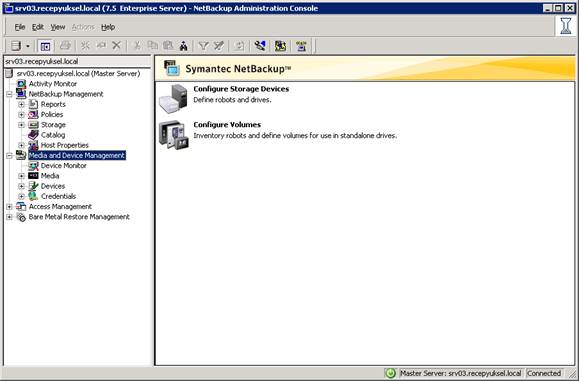This screenshot has height=381, width=579.
Task: Click the change toolbar icon before delete
Action: click(x=101, y=46)
